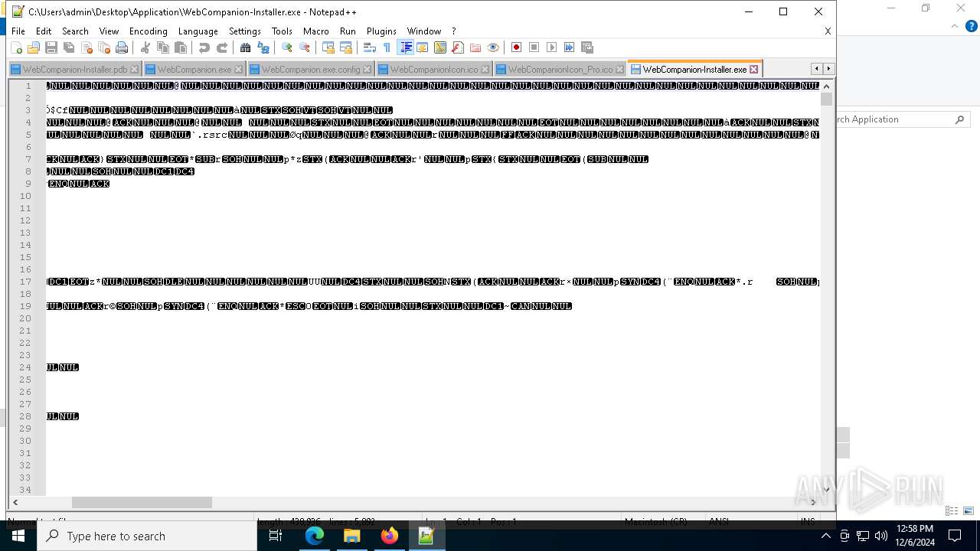Click the vertical scrollbar down arrow
The image size is (980, 551).
tap(826, 490)
